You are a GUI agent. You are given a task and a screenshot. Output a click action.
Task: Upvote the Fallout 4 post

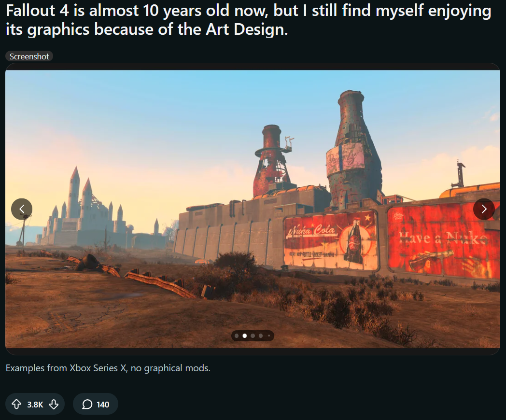click(16, 404)
